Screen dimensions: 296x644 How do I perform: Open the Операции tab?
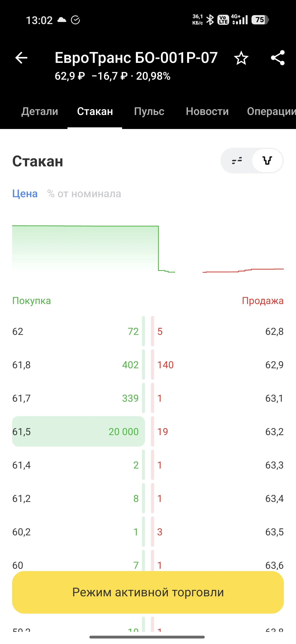pos(271,111)
